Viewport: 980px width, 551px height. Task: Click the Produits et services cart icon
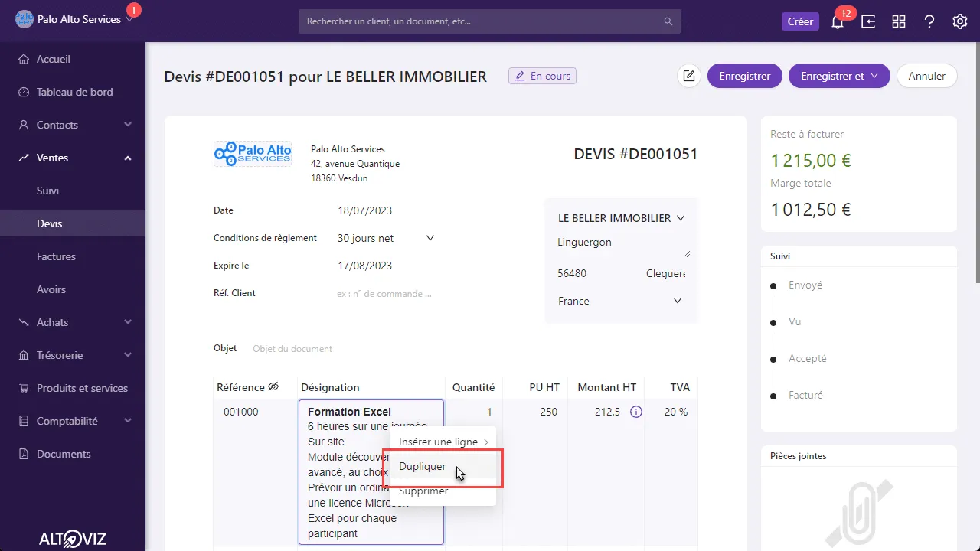[x=24, y=388]
